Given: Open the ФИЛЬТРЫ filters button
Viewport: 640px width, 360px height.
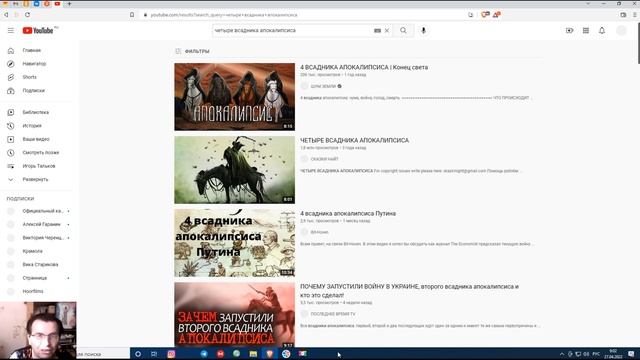Looking at the screenshot, I should point(192,51).
